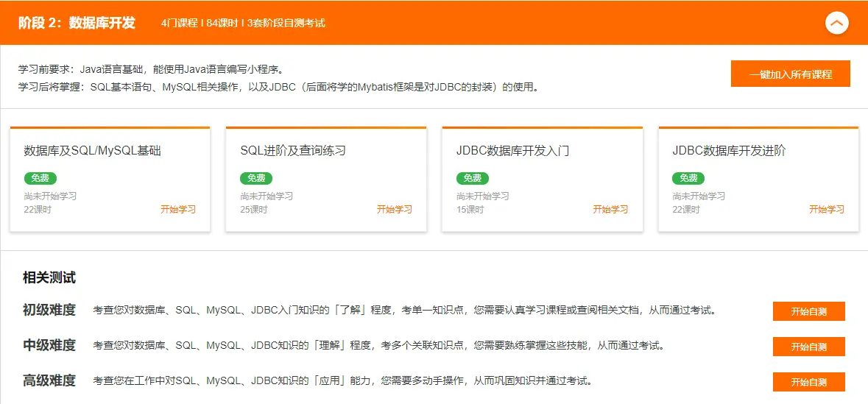Viewport: 868px width, 404px height.
Task: Click 开始学习 for JDBC数据库开发入门
Action: pos(610,210)
